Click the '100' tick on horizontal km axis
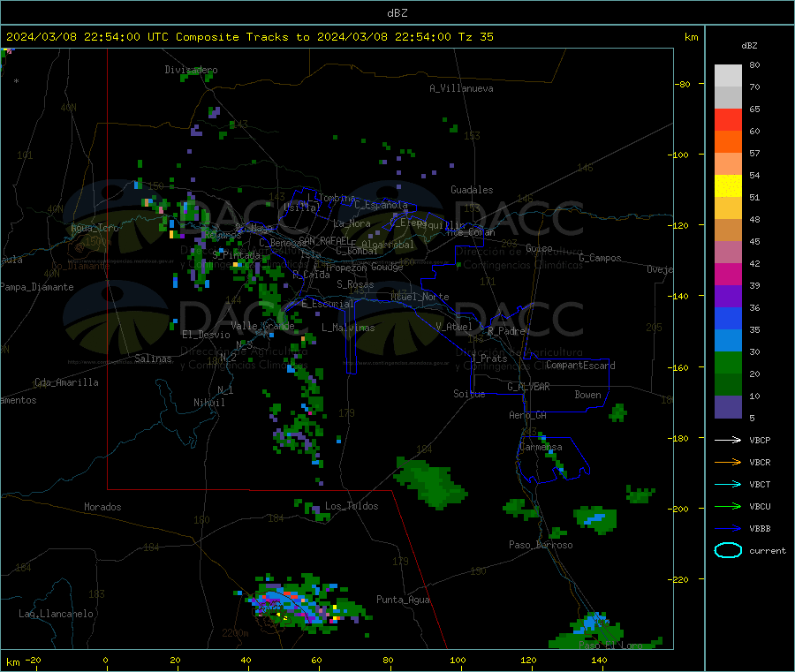 458,660
